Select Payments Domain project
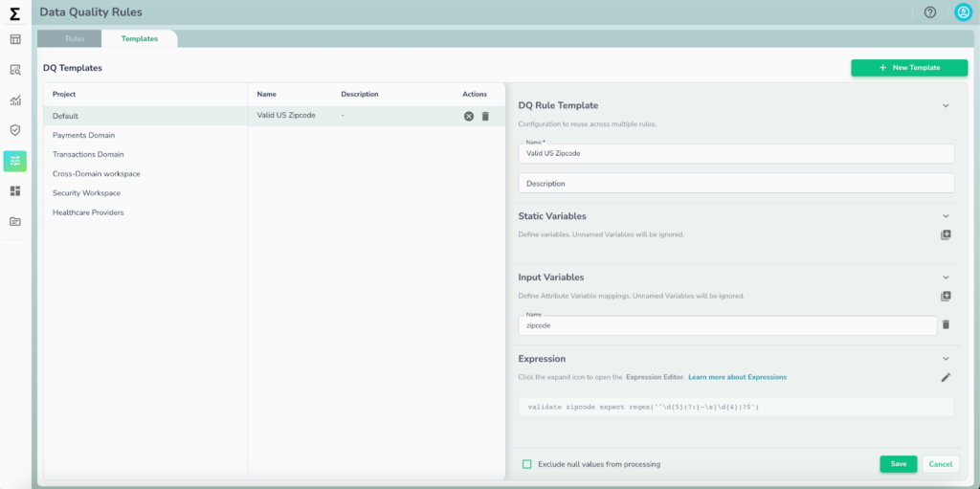Viewport: 980px width, 489px height. pos(83,135)
